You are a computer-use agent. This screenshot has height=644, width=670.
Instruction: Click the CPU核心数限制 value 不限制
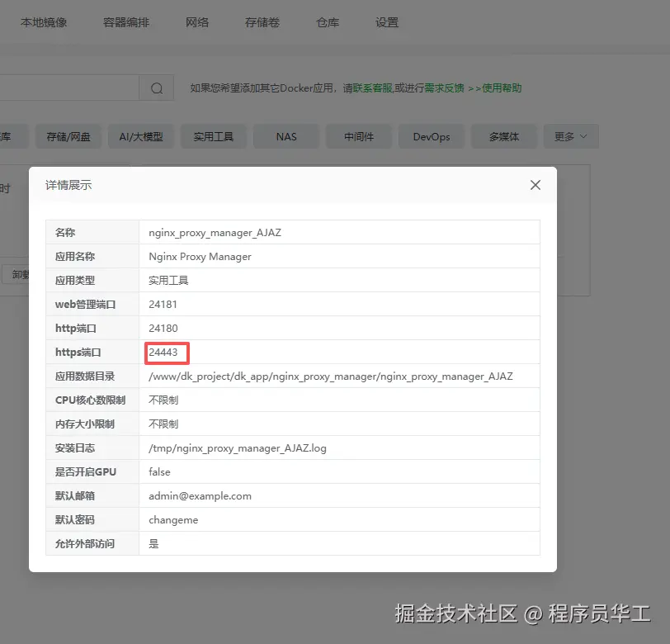(x=163, y=400)
